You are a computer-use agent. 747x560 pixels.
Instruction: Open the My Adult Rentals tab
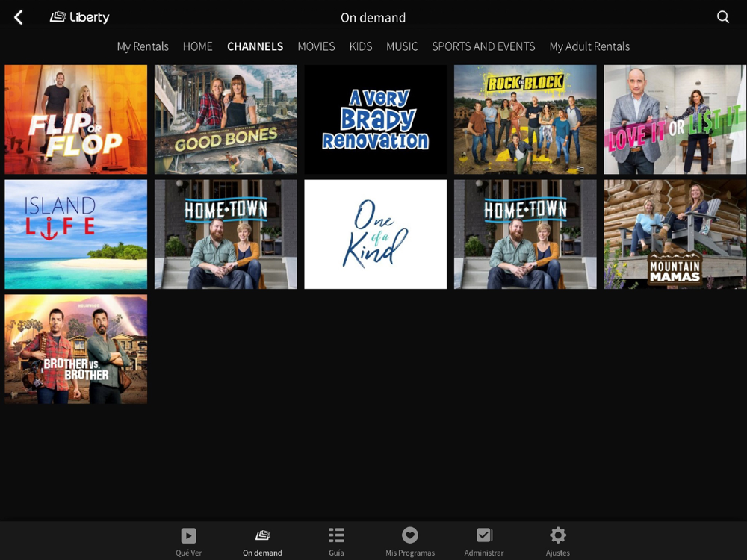pos(590,46)
